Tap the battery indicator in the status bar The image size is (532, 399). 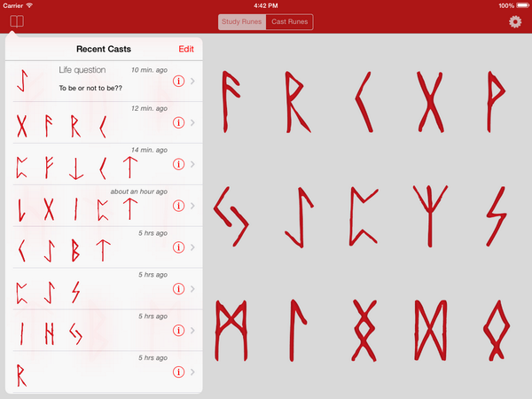[x=522, y=5]
